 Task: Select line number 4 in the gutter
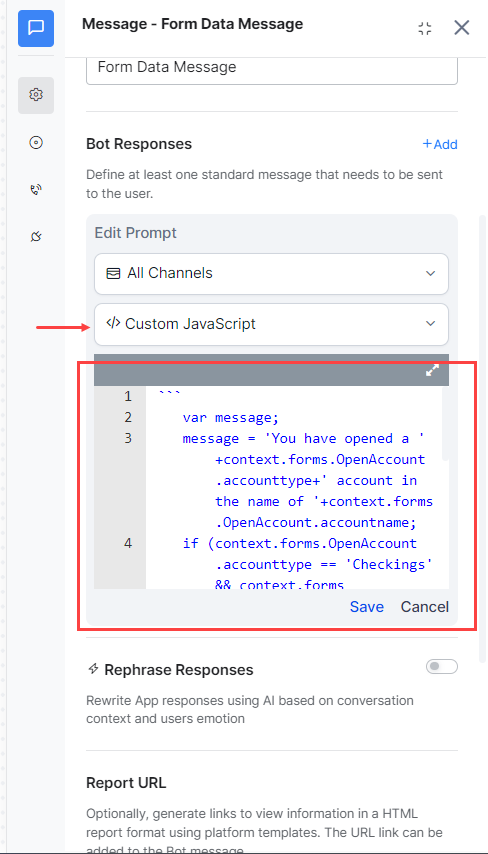pos(127,544)
